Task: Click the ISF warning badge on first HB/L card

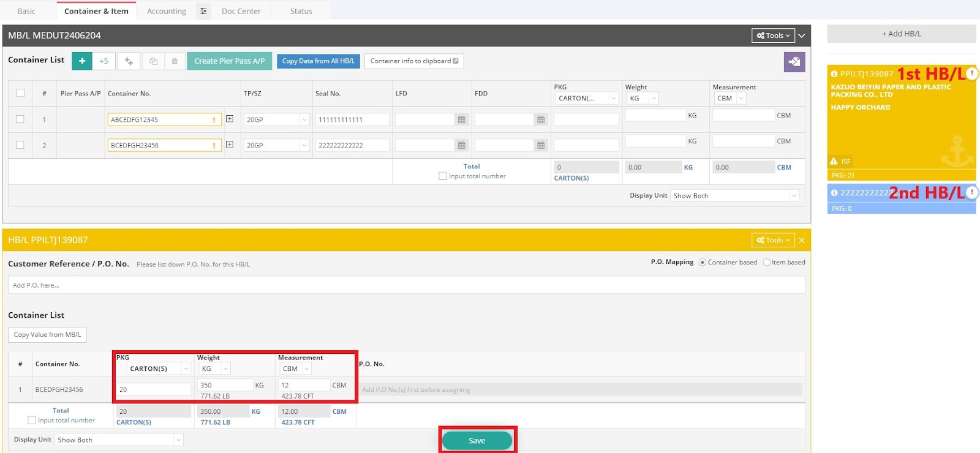Action: 840,162
